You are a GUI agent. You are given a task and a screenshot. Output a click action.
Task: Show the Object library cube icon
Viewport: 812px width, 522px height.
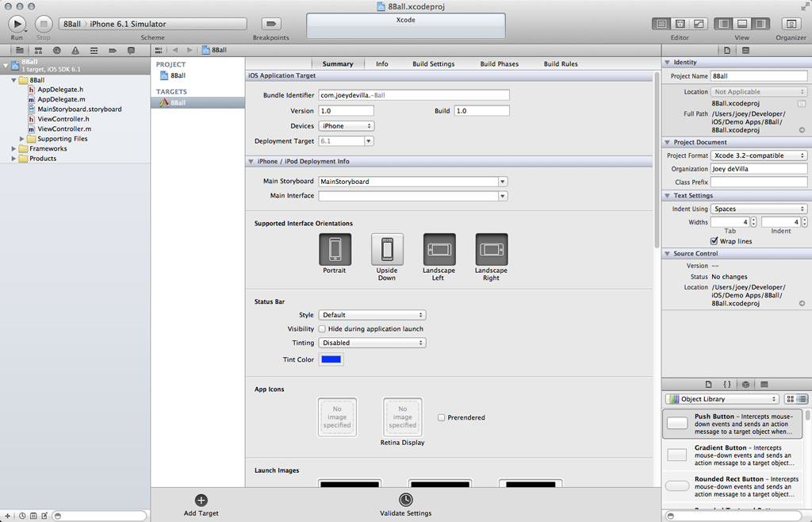(x=745, y=384)
